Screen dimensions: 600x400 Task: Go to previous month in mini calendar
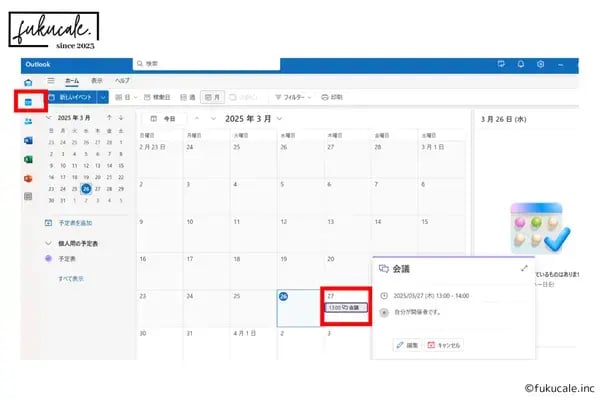pos(109,118)
